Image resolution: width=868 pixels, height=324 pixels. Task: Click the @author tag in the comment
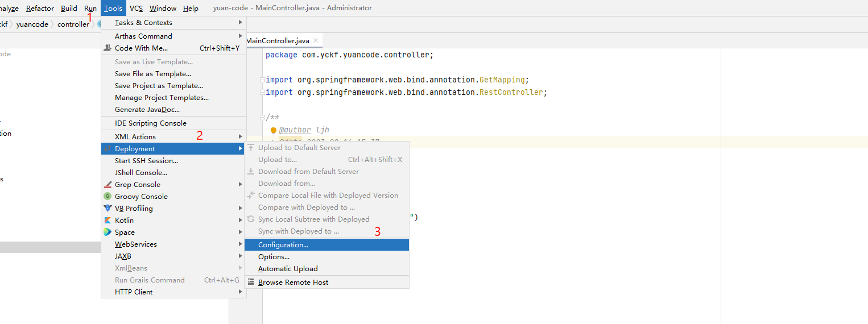click(x=295, y=130)
